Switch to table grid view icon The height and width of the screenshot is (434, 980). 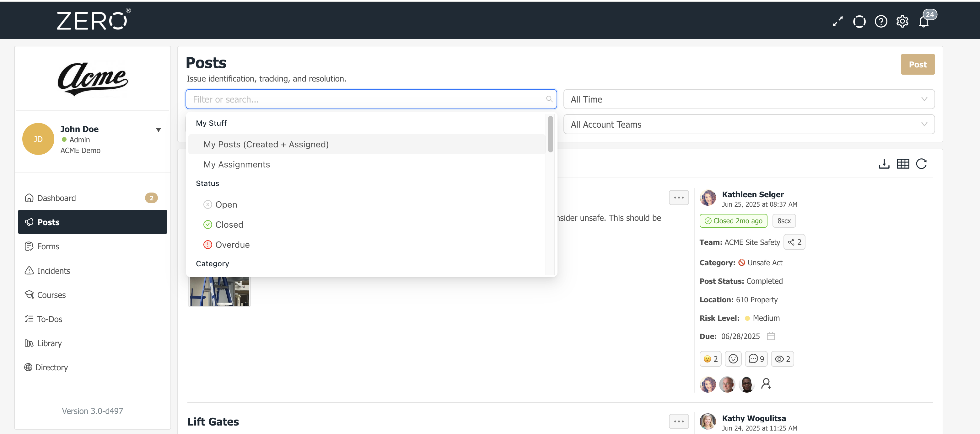902,164
